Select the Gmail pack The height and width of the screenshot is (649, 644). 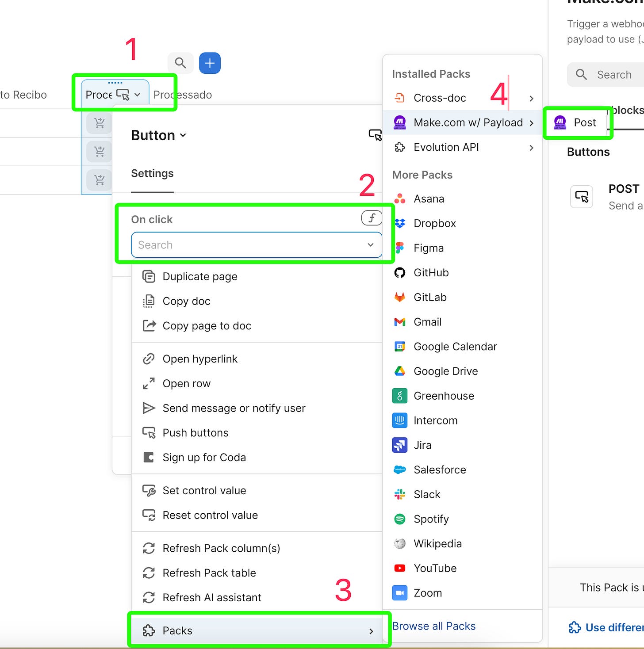(463, 322)
